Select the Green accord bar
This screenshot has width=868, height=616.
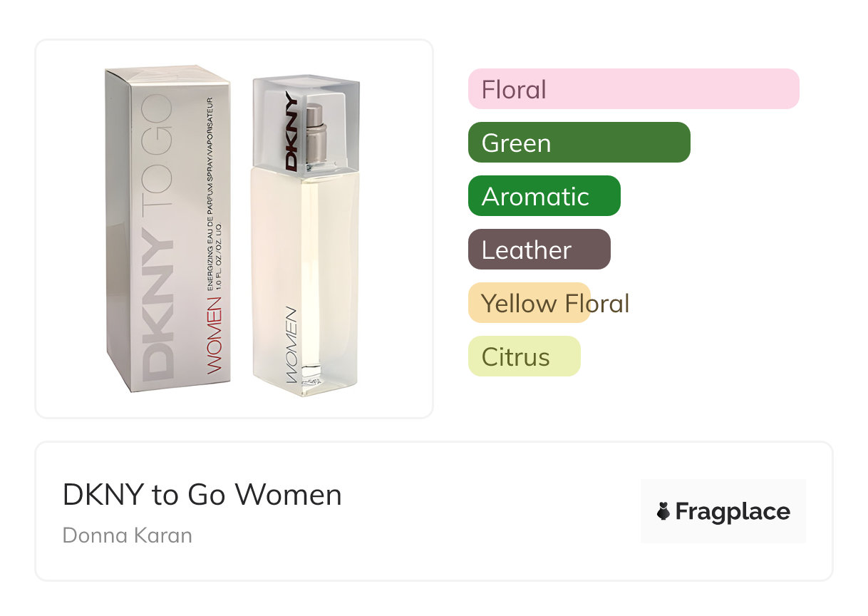point(579,143)
